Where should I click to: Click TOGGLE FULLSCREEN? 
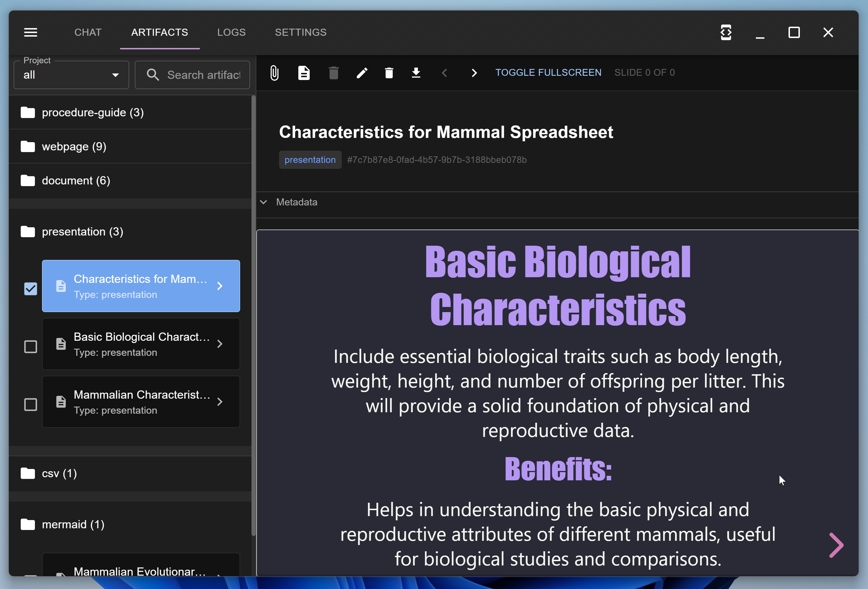(x=548, y=72)
